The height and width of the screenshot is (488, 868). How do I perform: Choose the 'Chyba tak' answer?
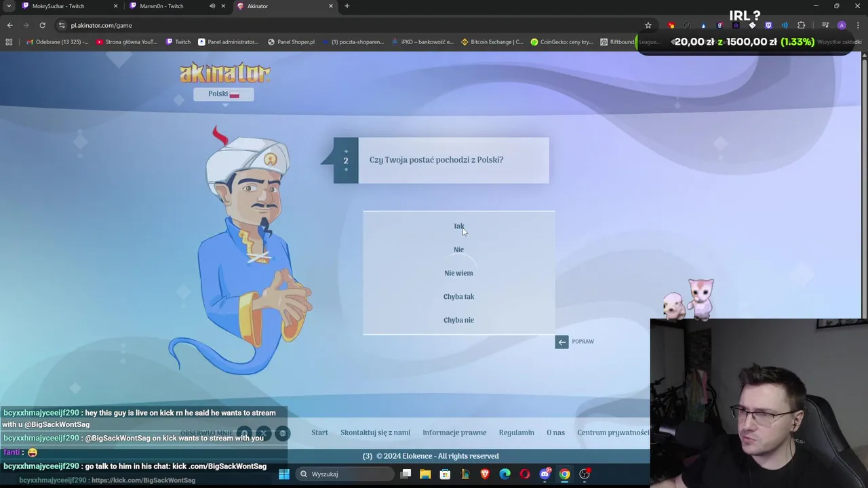[x=458, y=297]
